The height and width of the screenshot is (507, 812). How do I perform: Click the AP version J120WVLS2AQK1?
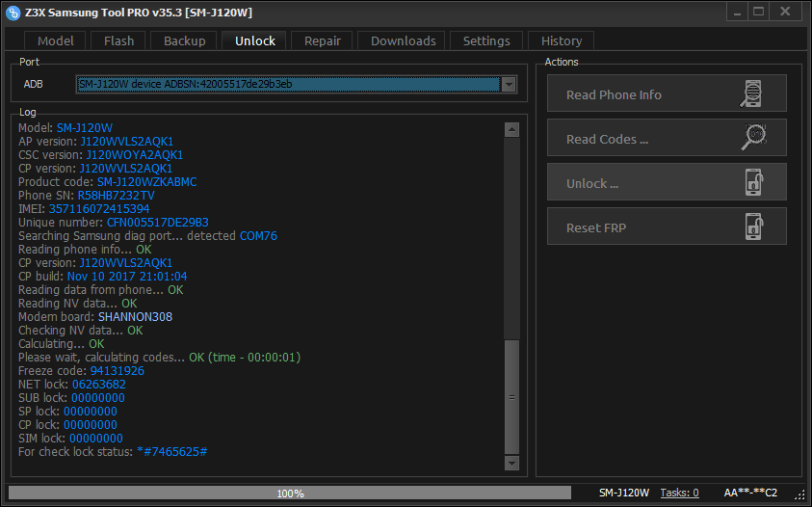(x=127, y=142)
